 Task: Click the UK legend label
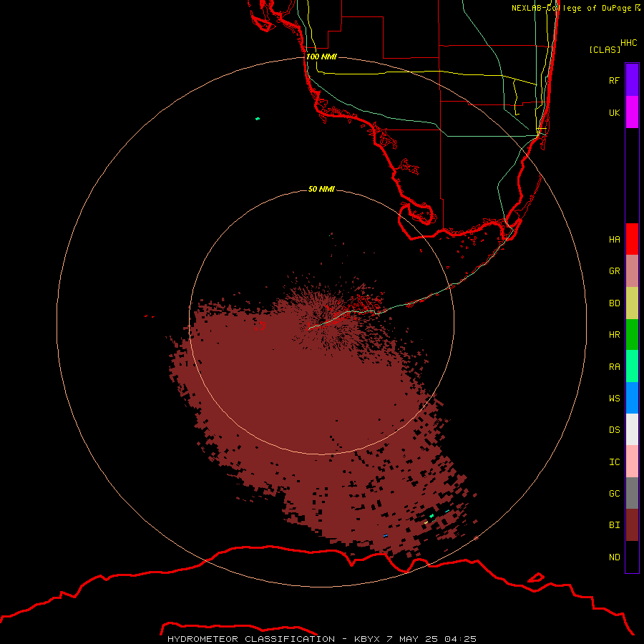point(614,112)
